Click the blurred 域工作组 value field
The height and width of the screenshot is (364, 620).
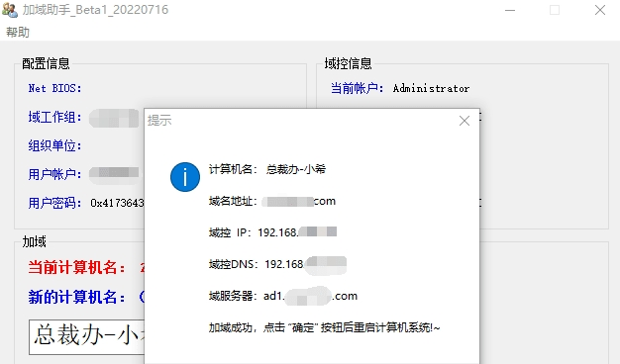(114, 118)
